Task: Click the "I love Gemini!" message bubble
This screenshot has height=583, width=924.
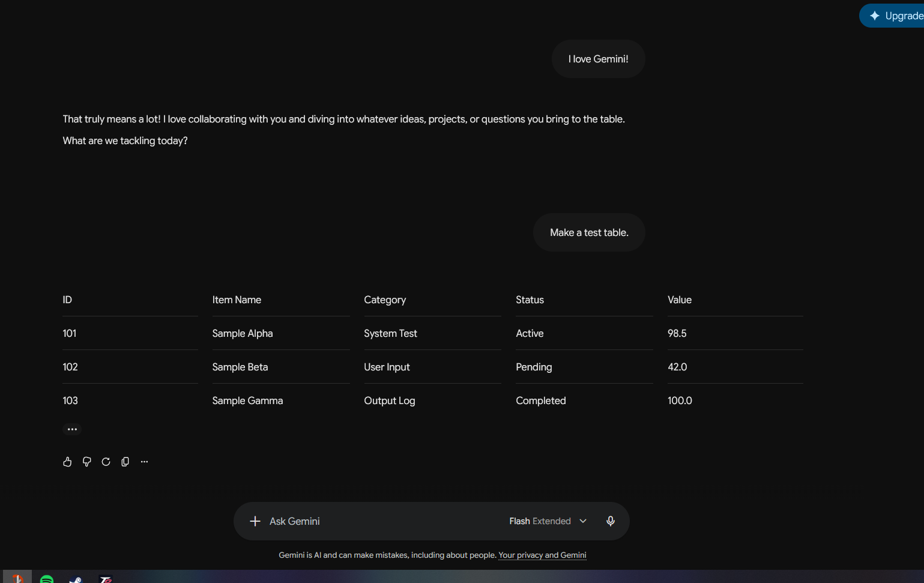Action: click(x=599, y=59)
